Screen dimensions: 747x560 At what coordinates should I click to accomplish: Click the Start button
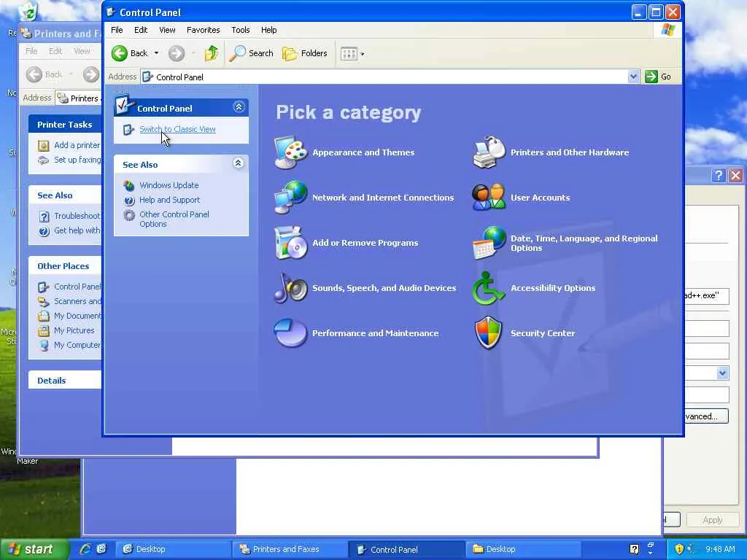pyautogui.click(x=34, y=549)
